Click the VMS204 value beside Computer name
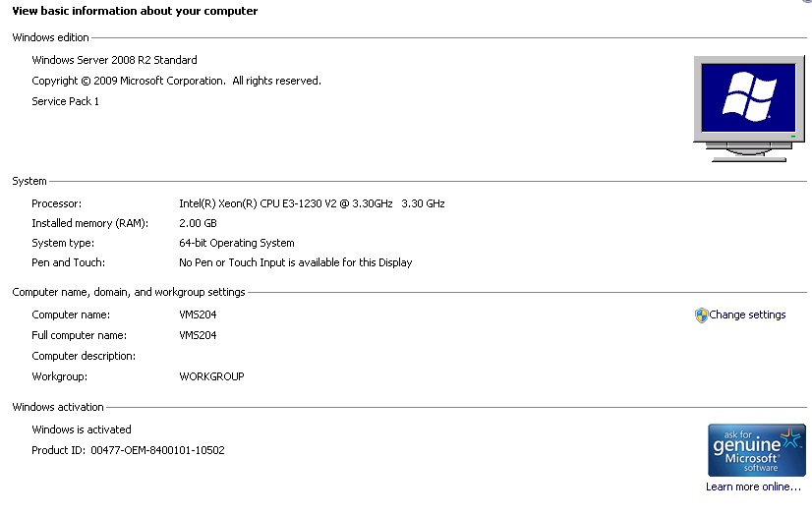 (x=198, y=315)
